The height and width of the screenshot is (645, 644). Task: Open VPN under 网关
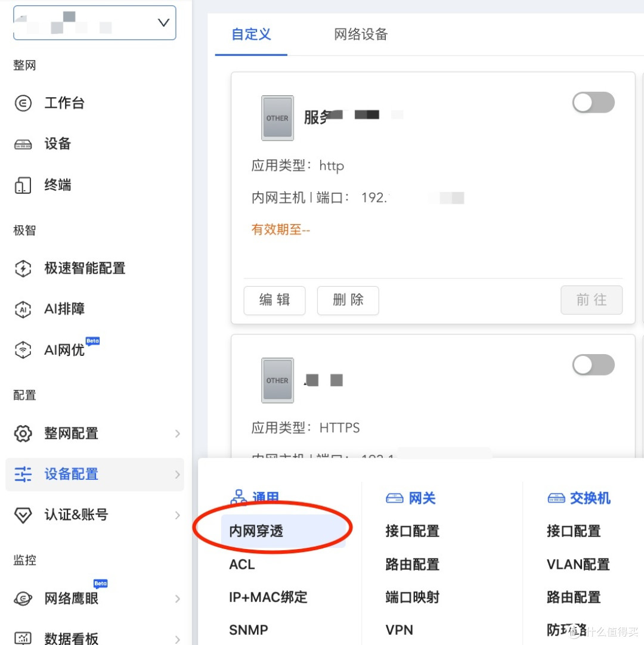point(399,630)
